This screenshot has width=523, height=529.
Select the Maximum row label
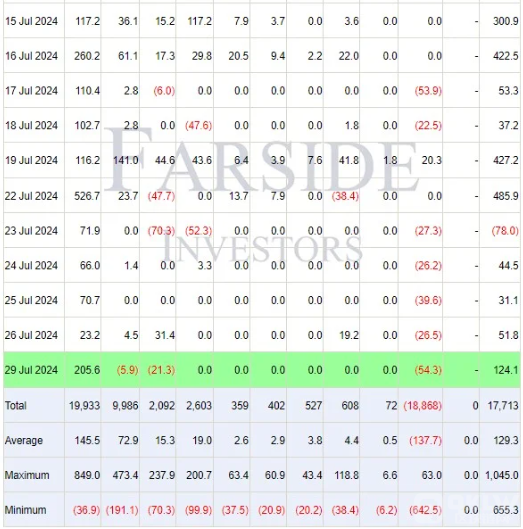pyautogui.click(x=27, y=475)
